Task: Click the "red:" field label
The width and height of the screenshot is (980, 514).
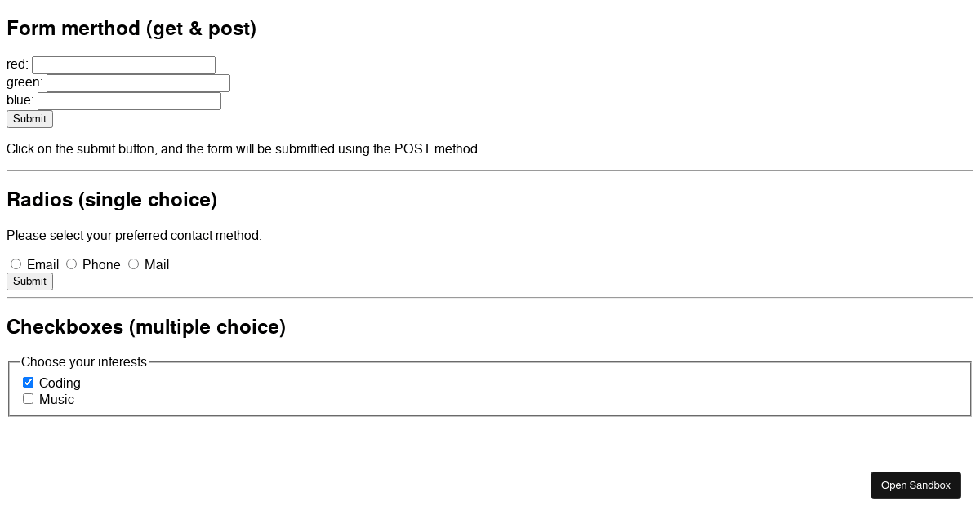Action: [x=17, y=64]
